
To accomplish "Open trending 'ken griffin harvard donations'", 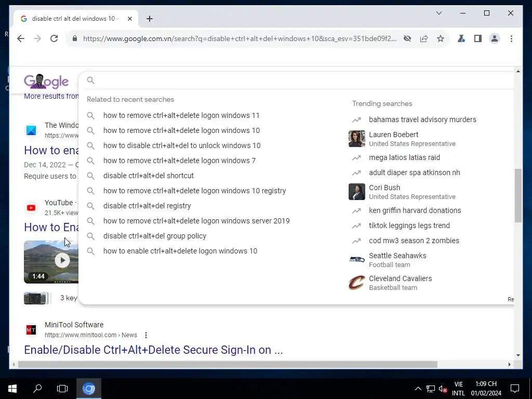I will [x=415, y=210].
